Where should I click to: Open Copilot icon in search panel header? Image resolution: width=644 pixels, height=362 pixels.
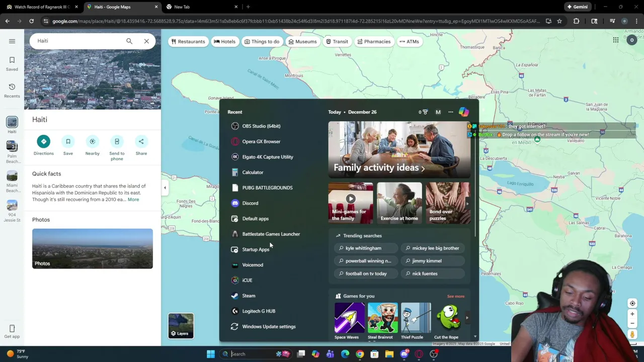coord(463,112)
